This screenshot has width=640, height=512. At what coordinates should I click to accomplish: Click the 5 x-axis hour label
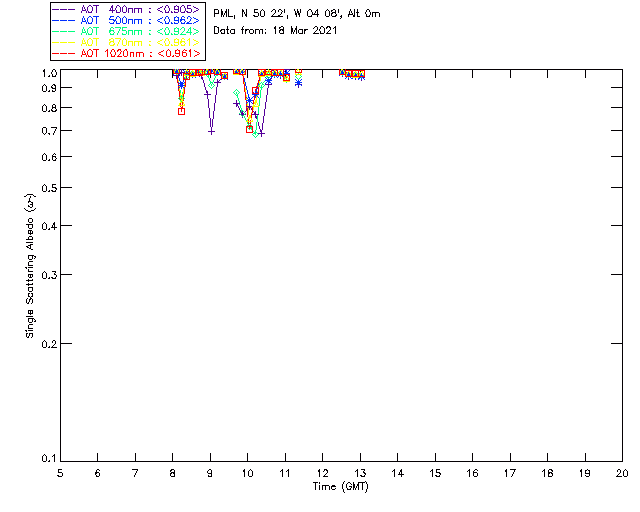60,474
